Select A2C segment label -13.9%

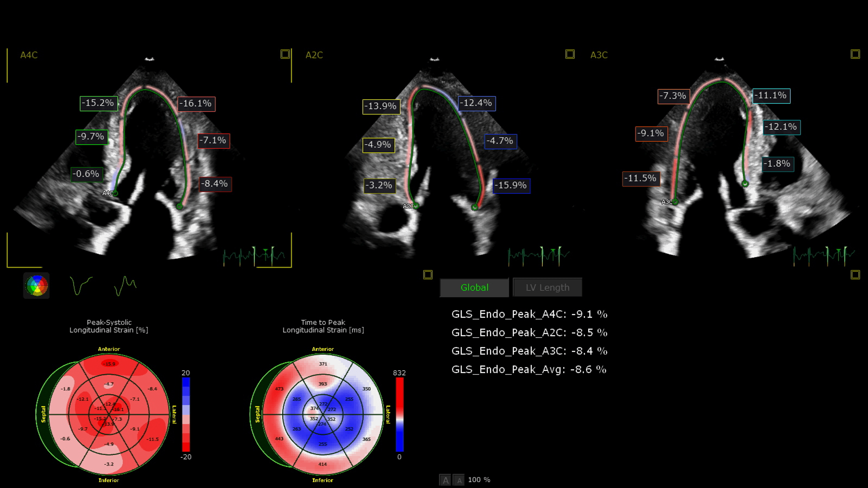381,107
